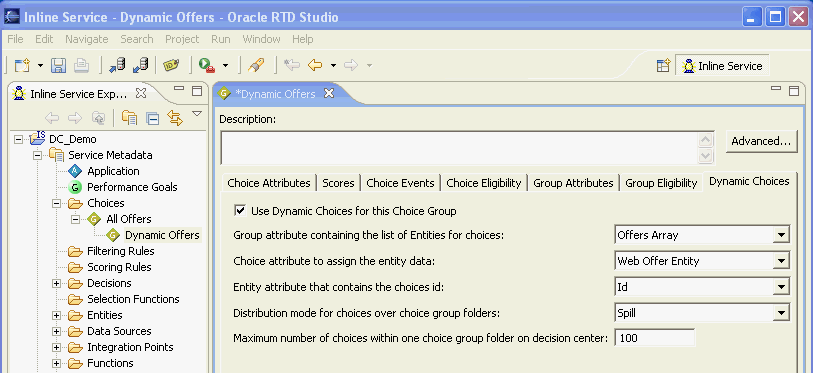Click the maximum number of choices field
813x373 pixels.
pos(654,338)
